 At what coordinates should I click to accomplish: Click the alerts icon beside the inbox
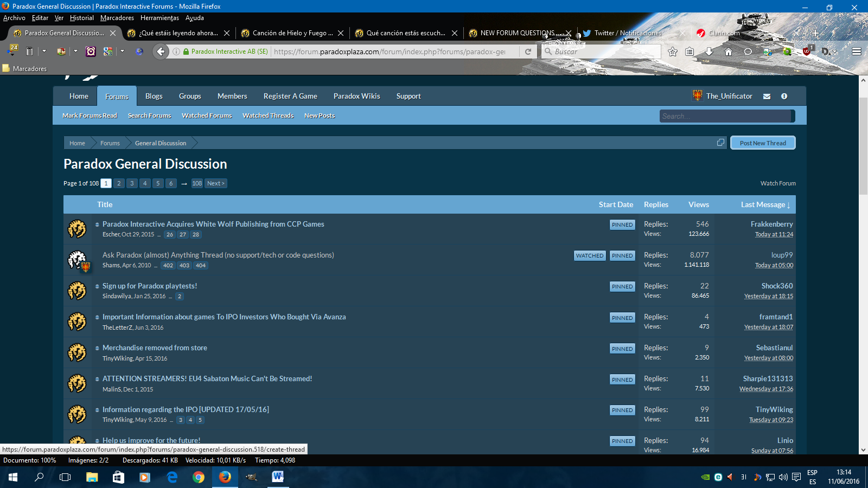pos(784,97)
